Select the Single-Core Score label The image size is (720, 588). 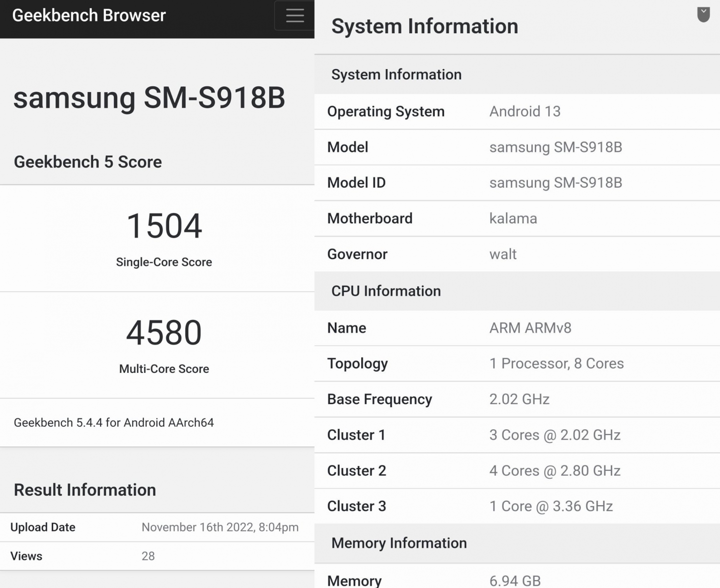(164, 262)
